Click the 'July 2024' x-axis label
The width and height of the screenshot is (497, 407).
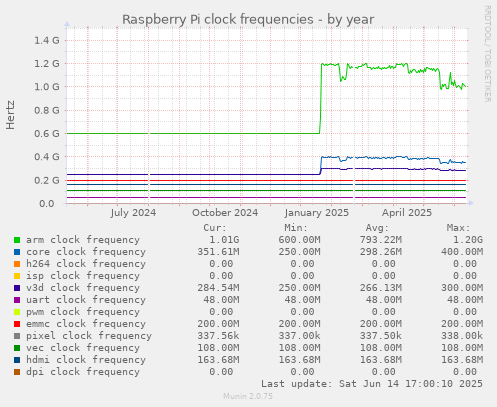pos(133,213)
